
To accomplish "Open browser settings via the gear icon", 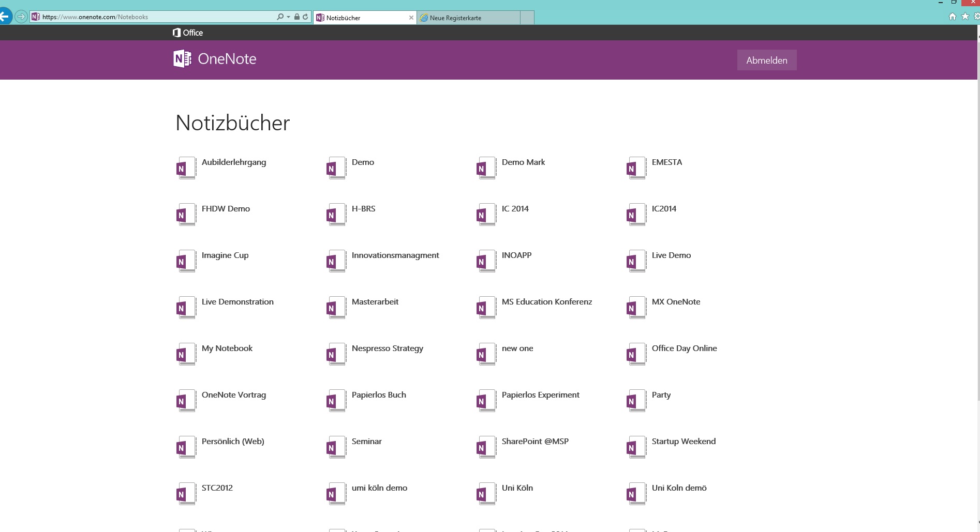I will tap(976, 17).
